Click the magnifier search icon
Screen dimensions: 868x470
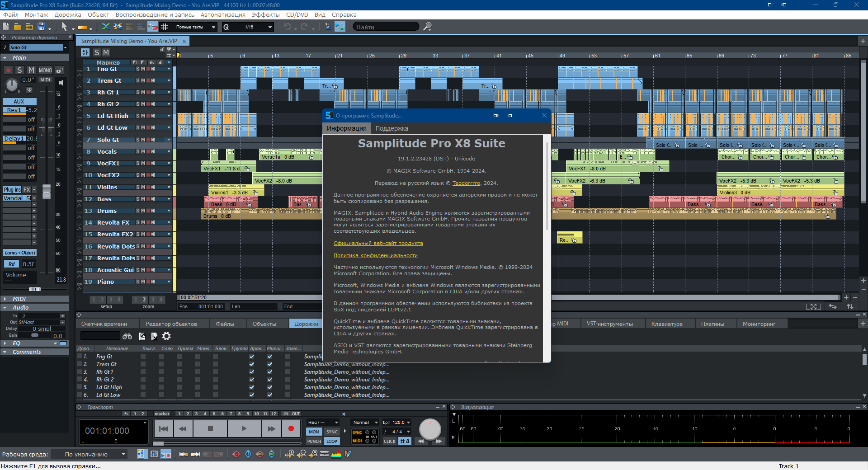tap(427, 27)
